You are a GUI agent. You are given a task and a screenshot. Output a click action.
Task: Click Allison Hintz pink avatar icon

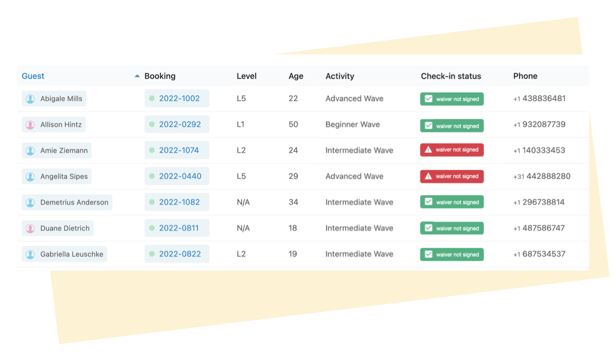(30, 125)
